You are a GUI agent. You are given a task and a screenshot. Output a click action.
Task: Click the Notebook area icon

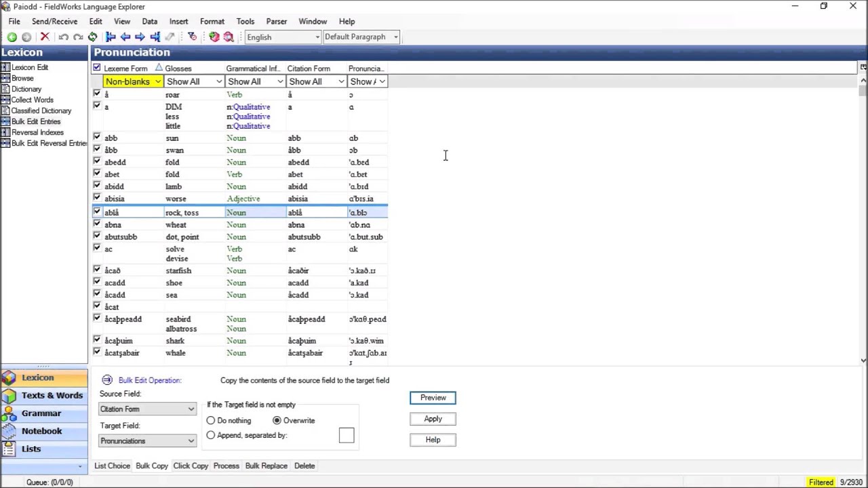pos(9,431)
